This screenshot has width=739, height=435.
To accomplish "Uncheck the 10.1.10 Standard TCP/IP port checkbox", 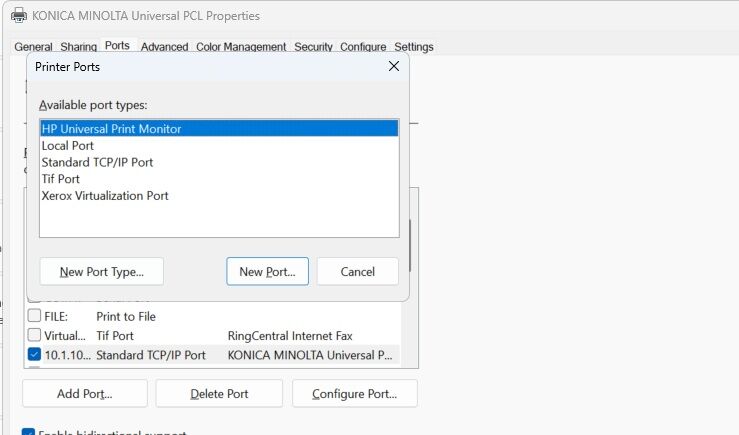I will 35,355.
